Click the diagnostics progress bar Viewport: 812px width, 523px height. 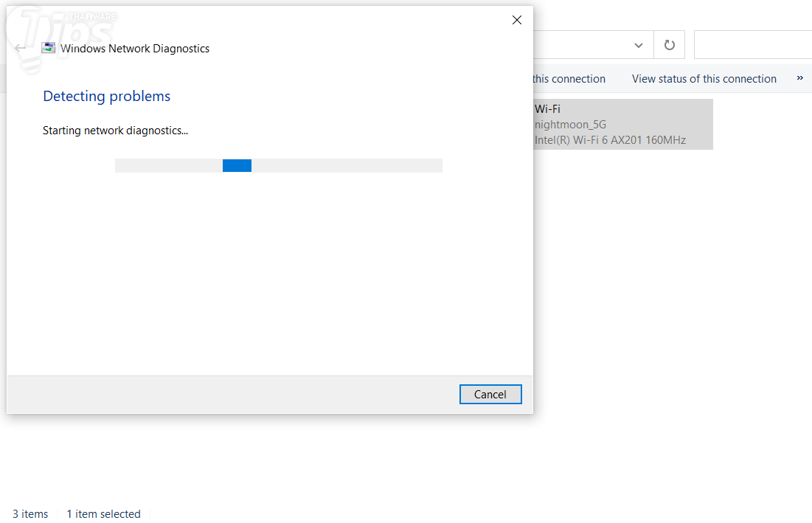(279, 165)
